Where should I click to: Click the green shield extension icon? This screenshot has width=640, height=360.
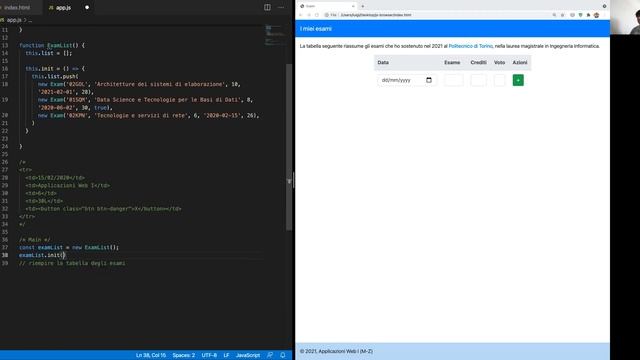(580, 15)
